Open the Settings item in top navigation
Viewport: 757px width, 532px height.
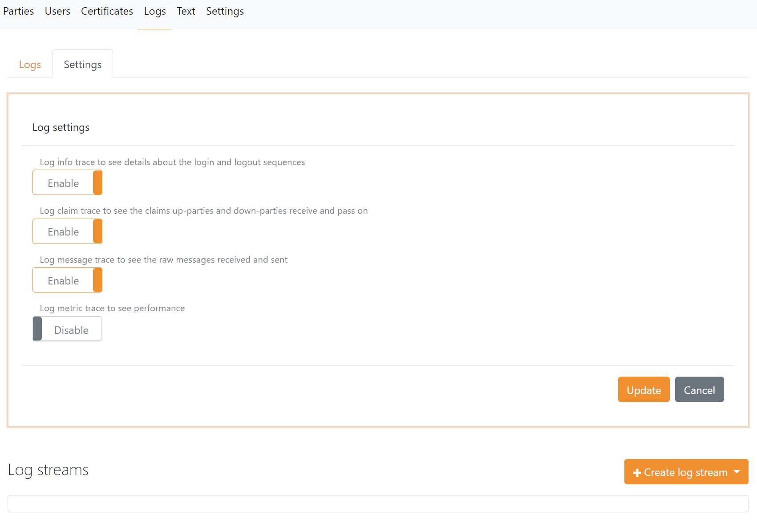224,11
